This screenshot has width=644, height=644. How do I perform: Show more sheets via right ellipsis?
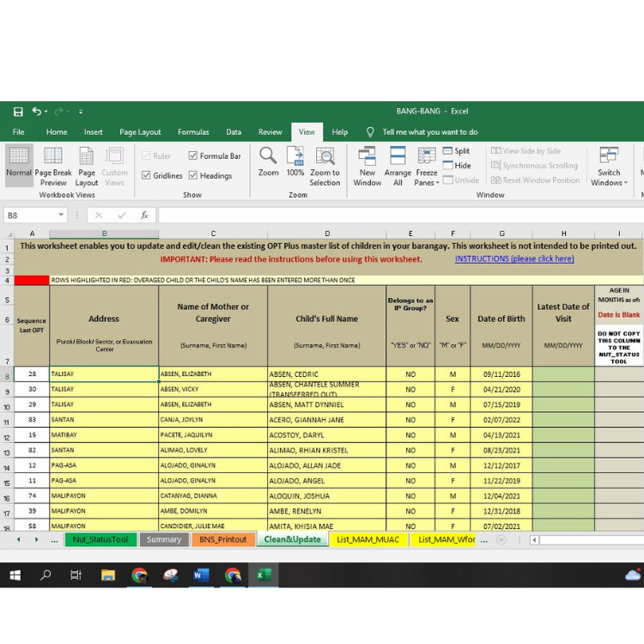484,540
